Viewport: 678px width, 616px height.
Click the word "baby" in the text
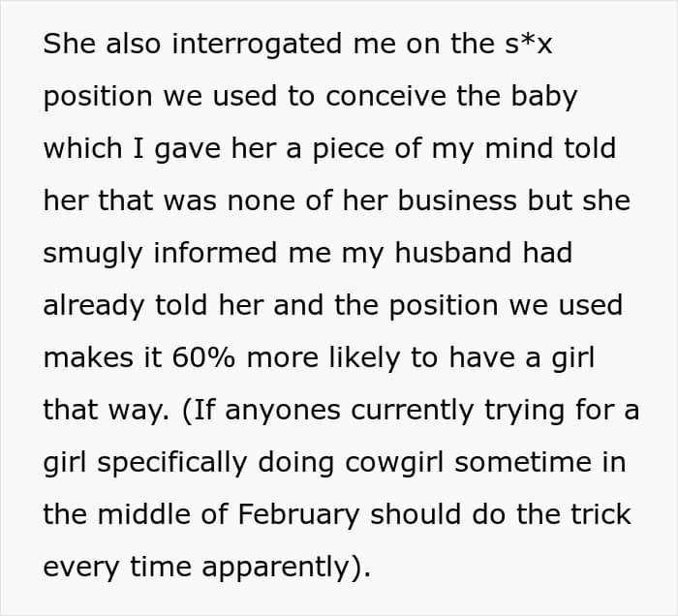click(x=544, y=97)
